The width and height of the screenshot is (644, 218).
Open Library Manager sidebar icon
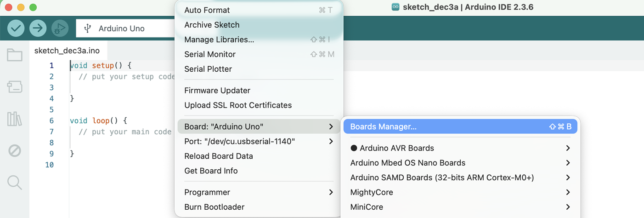click(15, 119)
